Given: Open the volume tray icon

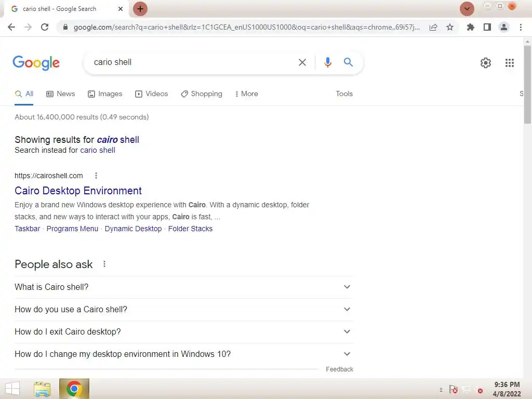Looking at the screenshot, I should [x=478, y=390].
